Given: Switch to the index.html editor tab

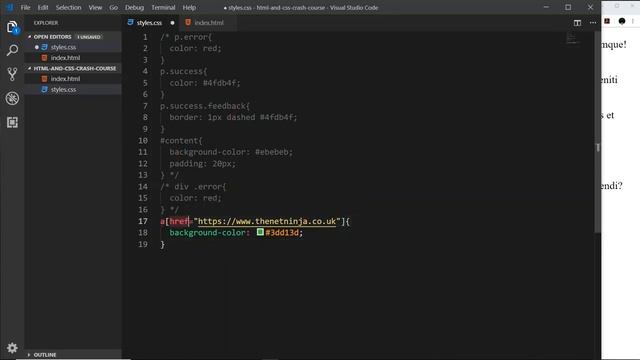Looking at the screenshot, I should (x=209, y=23).
